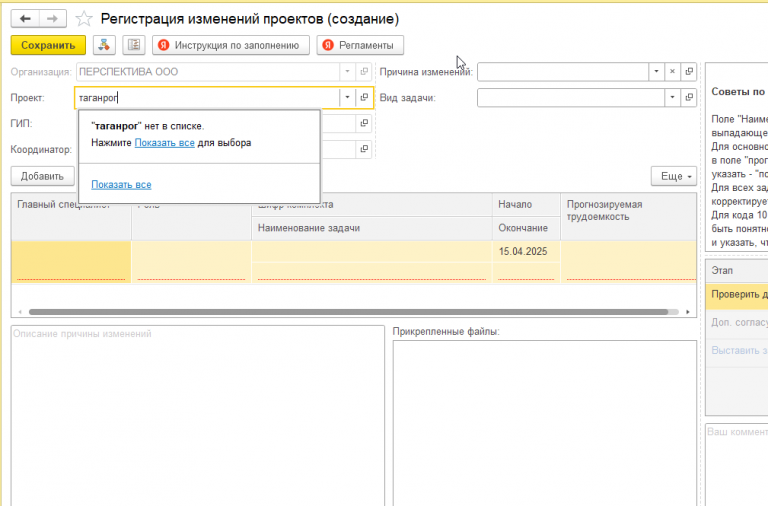The width and height of the screenshot is (768, 506).
Task: Expand the Причина изменений dropdown arrow
Action: click(x=656, y=72)
